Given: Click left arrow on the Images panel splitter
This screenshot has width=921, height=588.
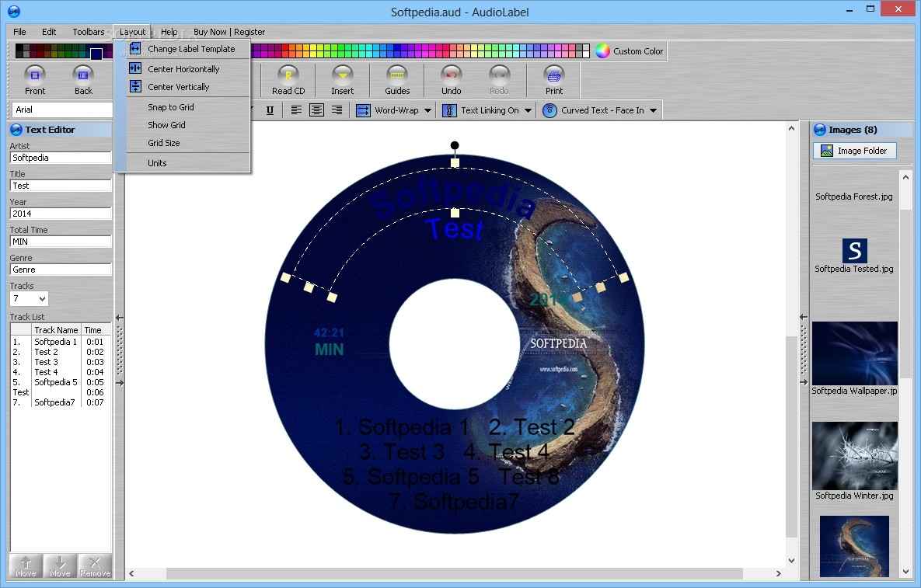Looking at the screenshot, I should pos(804,317).
